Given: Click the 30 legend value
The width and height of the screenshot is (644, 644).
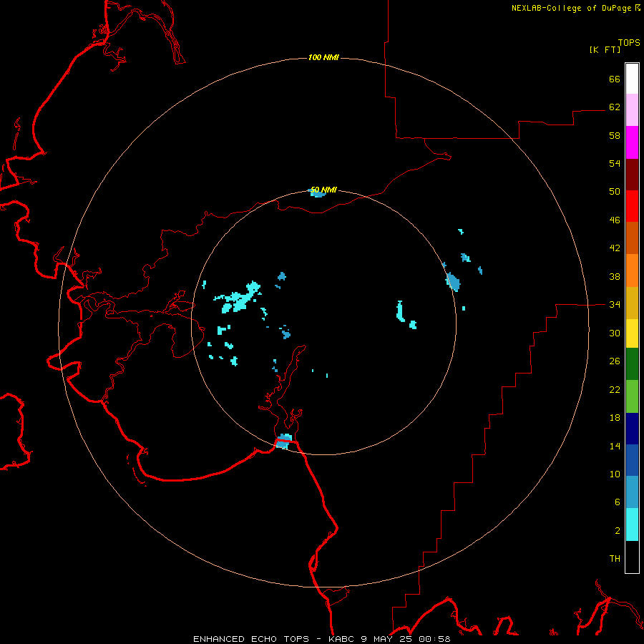Looking at the screenshot, I should (x=615, y=333).
